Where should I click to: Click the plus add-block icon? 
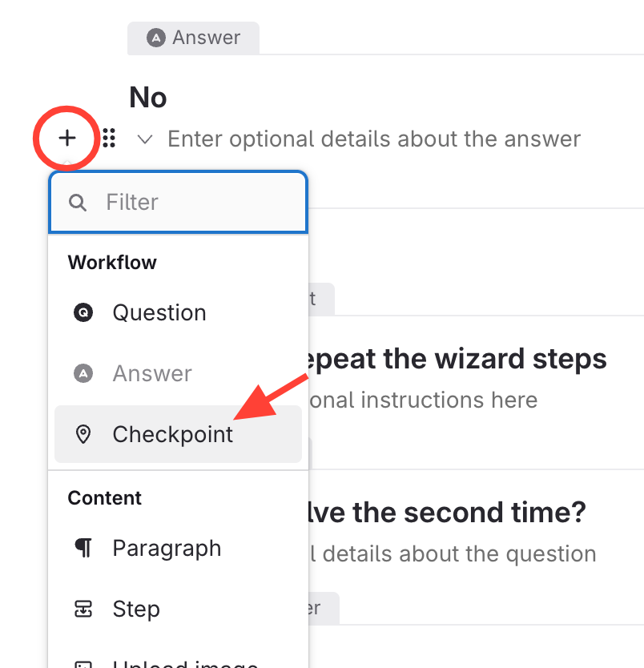click(x=67, y=139)
